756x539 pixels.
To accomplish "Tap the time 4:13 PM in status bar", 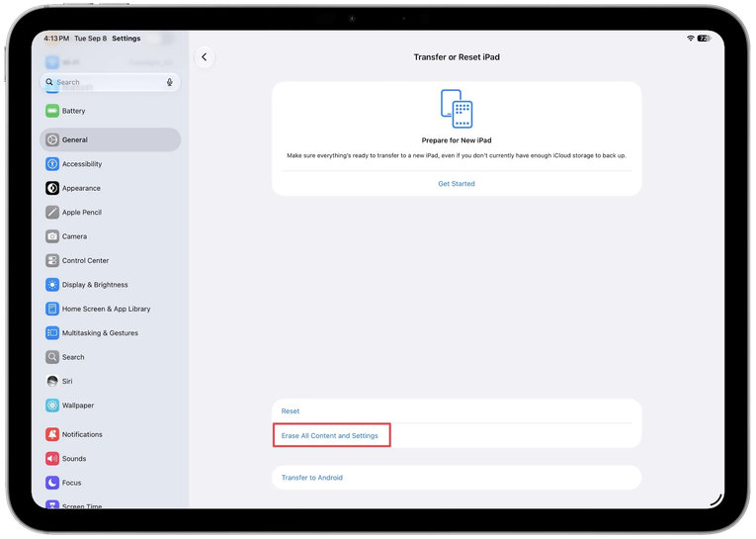I will tap(56, 39).
